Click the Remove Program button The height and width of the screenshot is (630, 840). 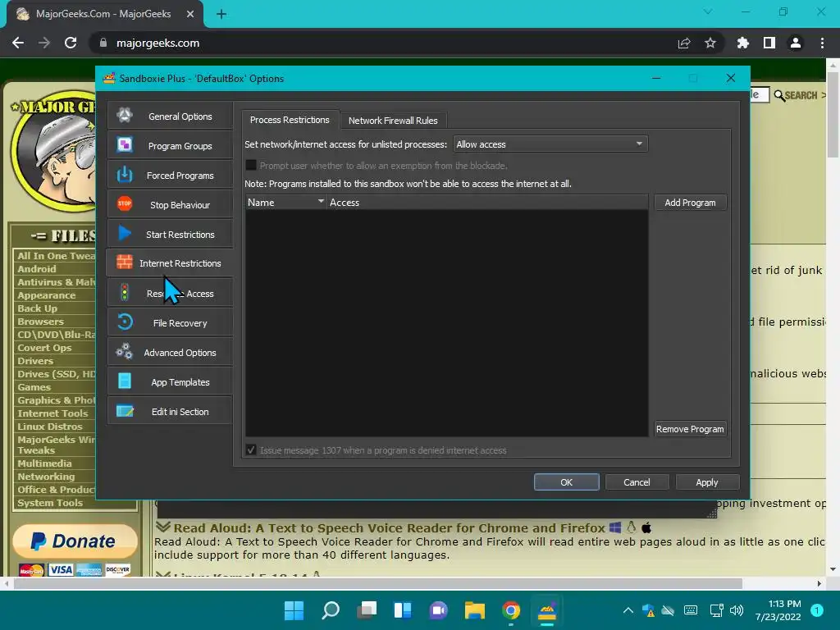pos(690,429)
